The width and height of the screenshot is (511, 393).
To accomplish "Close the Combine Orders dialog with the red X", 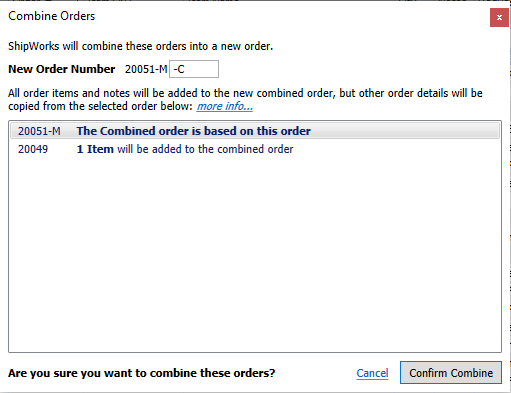I will 499,17.
